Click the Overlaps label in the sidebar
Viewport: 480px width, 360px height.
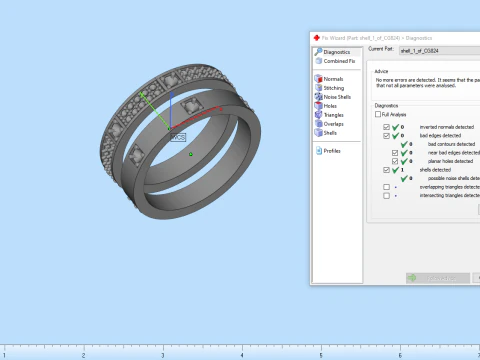(x=334, y=124)
